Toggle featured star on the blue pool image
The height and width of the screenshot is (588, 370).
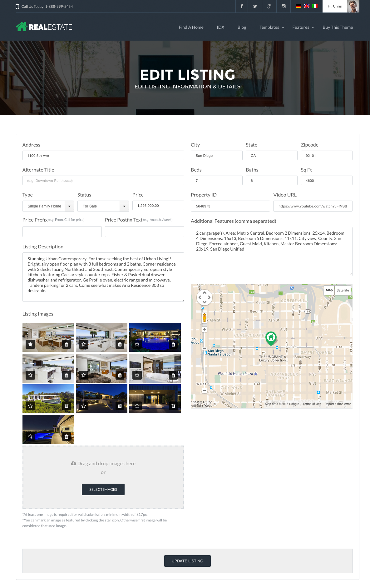click(x=137, y=344)
